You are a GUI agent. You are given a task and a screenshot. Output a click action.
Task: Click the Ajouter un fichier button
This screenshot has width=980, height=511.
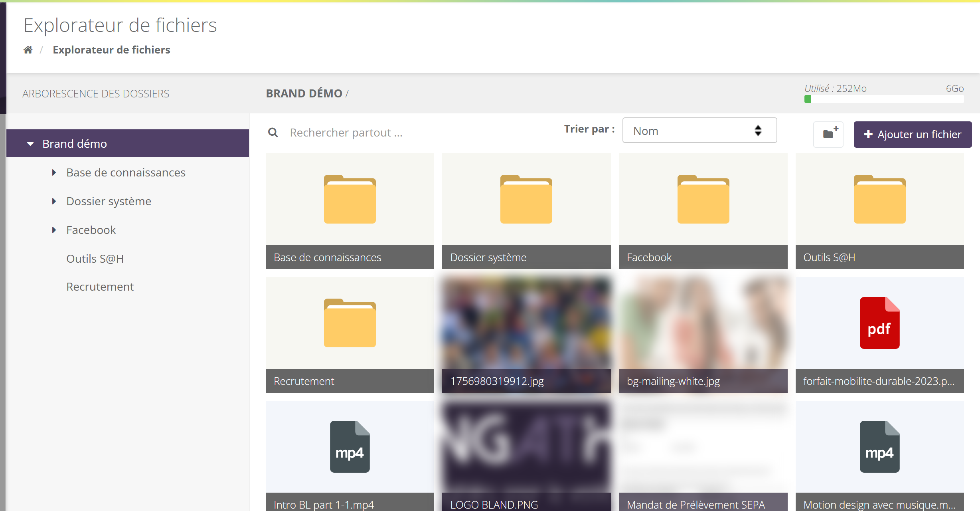click(913, 135)
